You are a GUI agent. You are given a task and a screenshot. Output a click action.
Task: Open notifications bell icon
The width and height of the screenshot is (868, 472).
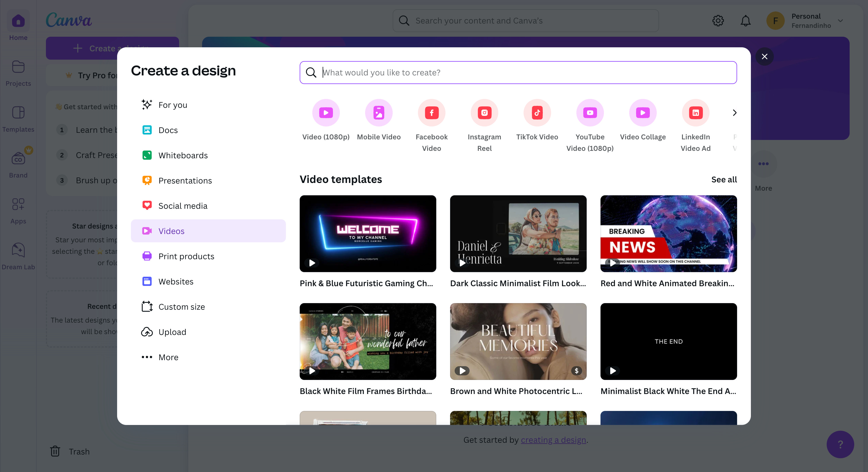point(745,21)
